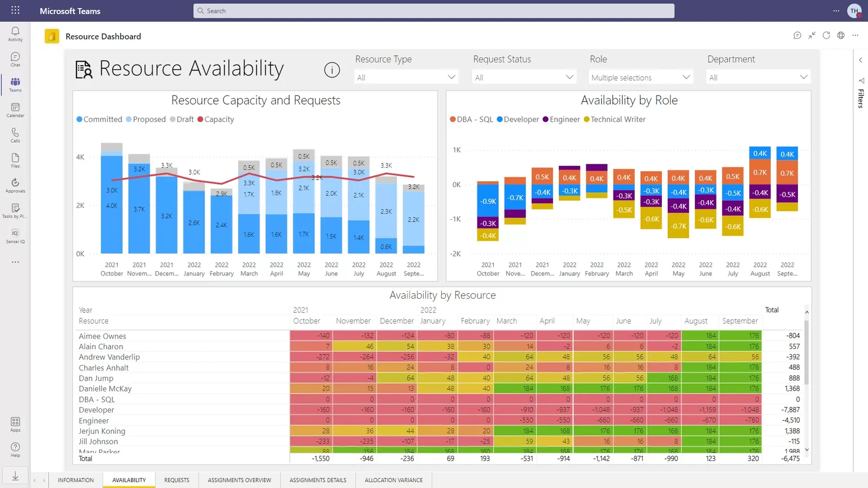Select Engineer legend item
The image size is (868, 488).
561,119
